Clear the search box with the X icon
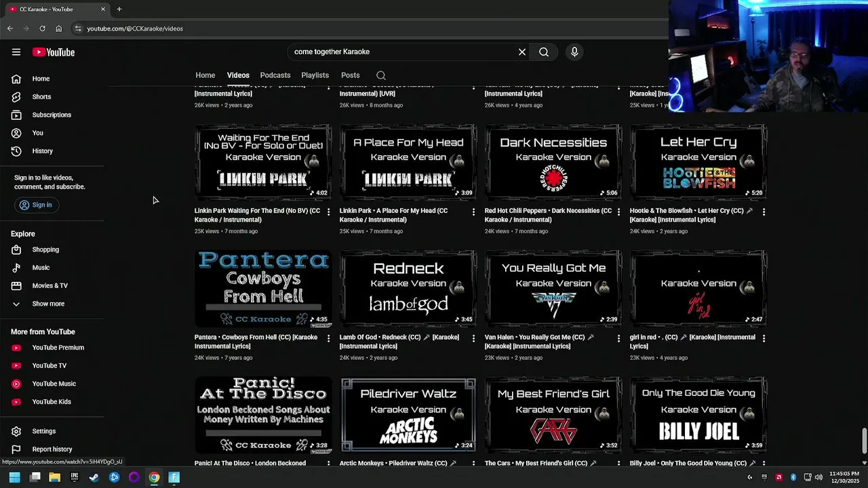The image size is (868, 488). pos(522,52)
